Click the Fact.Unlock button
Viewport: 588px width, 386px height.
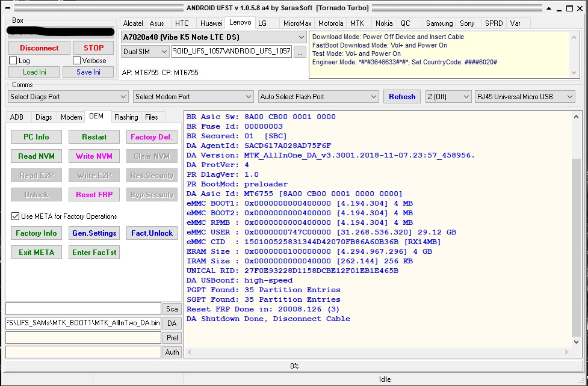(x=152, y=233)
